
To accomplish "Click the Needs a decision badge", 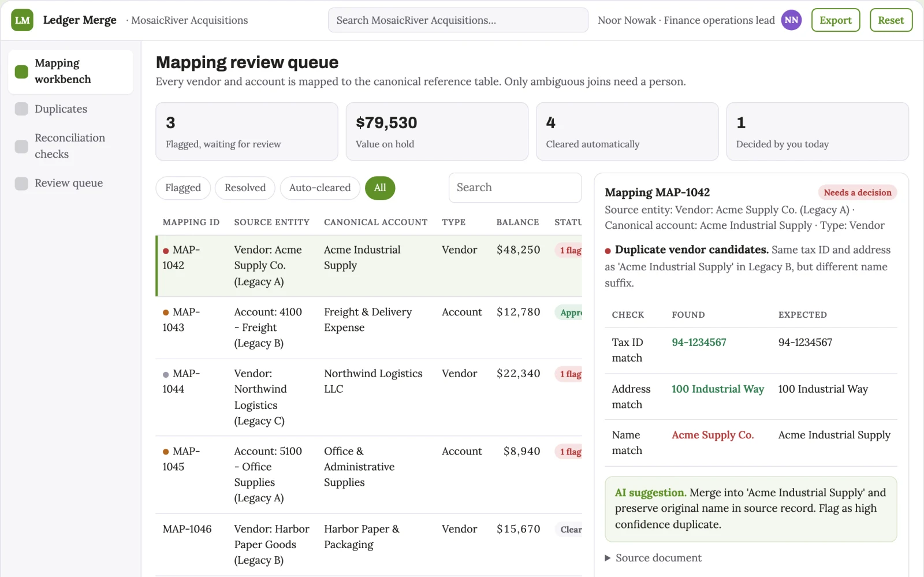I will pyautogui.click(x=857, y=192).
